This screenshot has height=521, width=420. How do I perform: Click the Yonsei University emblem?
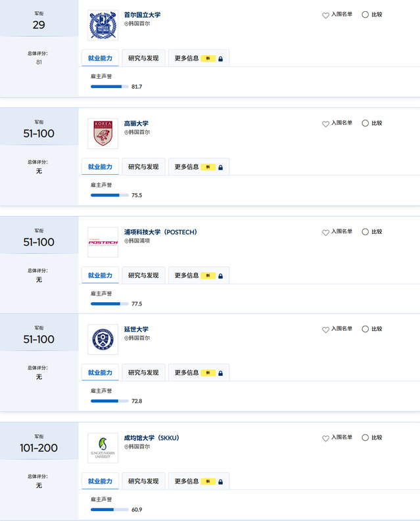[103, 339]
